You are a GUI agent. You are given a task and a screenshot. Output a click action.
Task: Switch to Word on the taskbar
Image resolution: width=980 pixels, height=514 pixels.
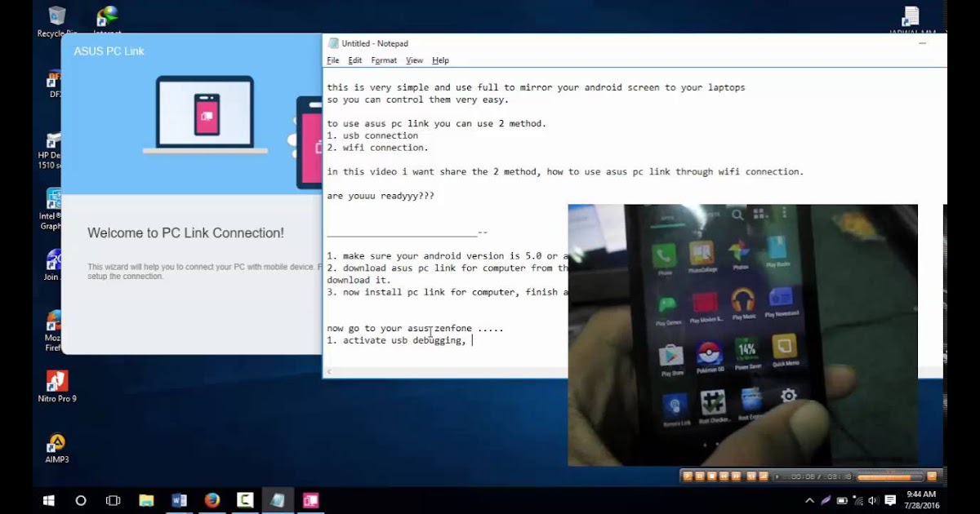[x=180, y=500]
